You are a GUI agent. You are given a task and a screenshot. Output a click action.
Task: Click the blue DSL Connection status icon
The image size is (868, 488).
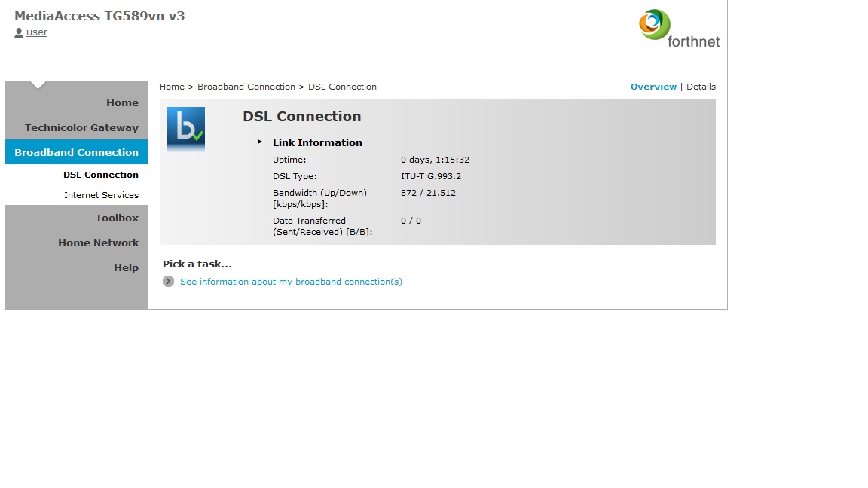click(185, 129)
